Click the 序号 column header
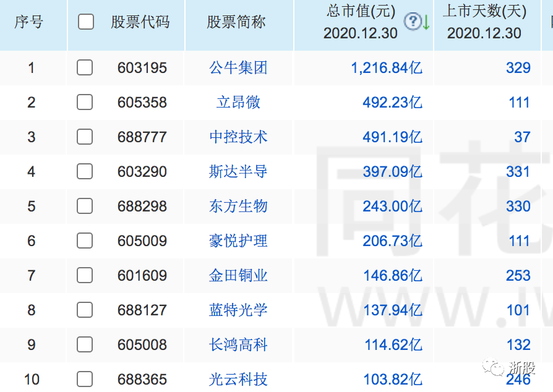The height and width of the screenshot is (392, 553). (28, 22)
